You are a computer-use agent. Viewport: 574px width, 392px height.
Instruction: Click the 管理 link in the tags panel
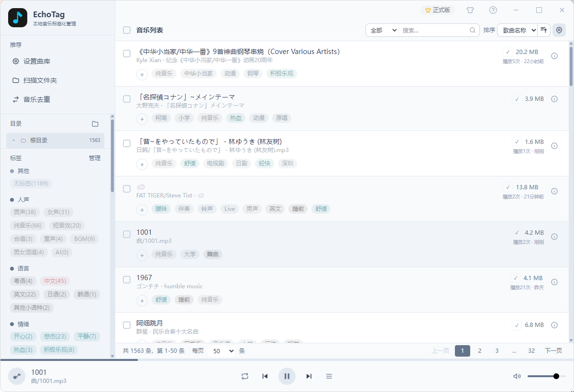coord(95,158)
